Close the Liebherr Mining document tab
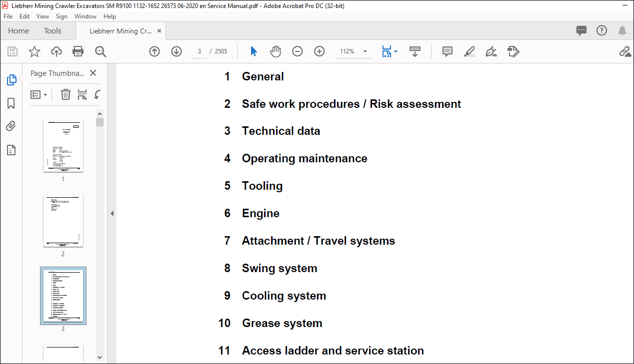Screen dimensions: 634x364 pos(159,31)
